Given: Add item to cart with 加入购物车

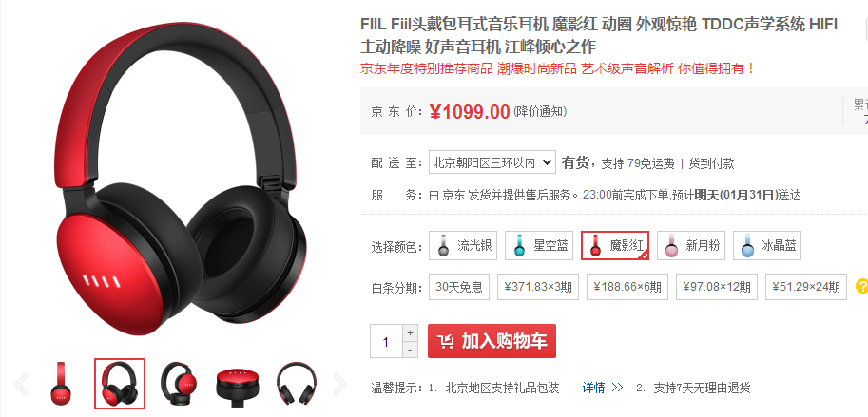Looking at the screenshot, I should (492, 341).
